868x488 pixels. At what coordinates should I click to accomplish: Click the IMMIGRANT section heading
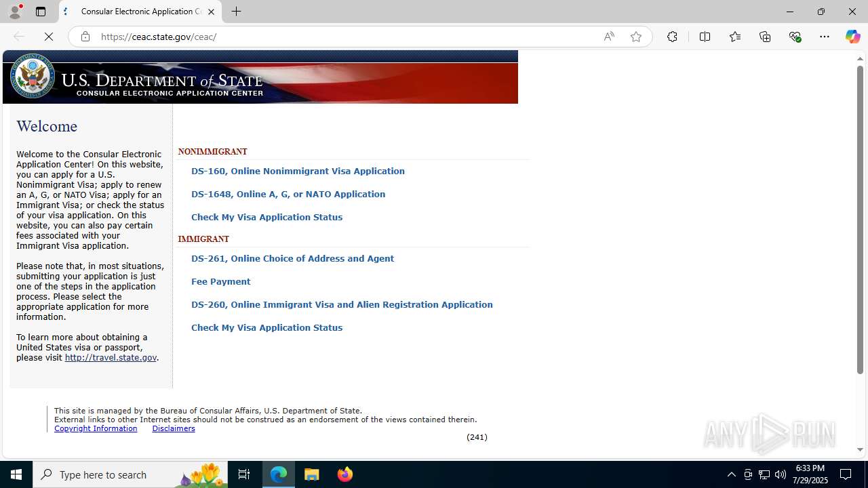point(203,239)
